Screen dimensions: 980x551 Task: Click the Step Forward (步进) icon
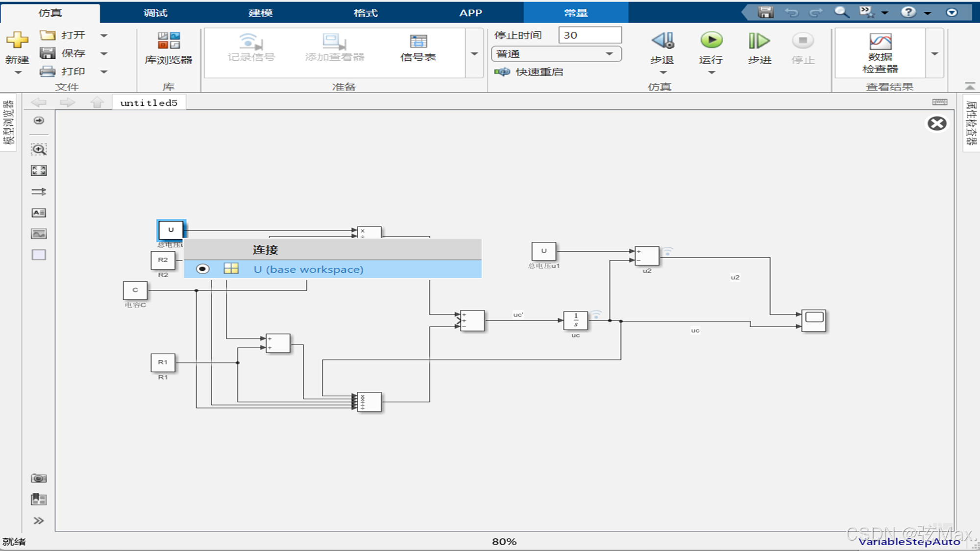tap(759, 41)
